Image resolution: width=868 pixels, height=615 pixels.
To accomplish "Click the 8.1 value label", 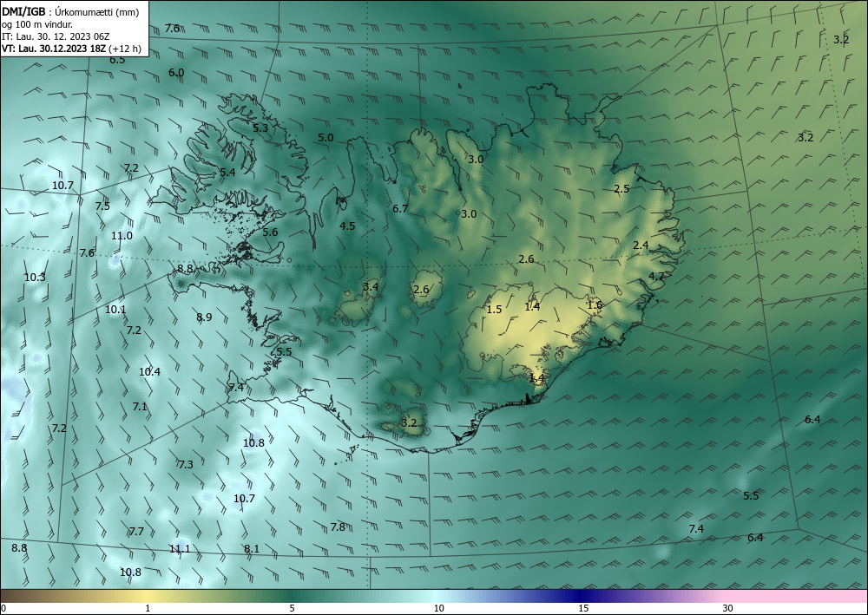I will point(252,548).
